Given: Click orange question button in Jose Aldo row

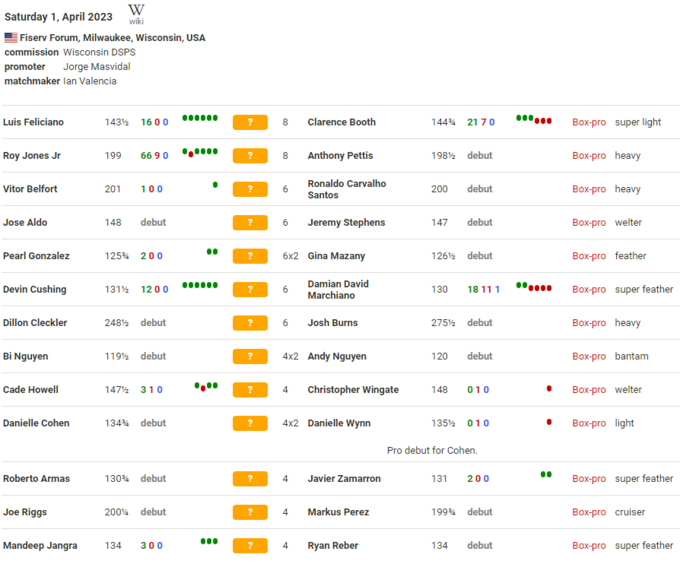Looking at the screenshot, I should pyautogui.click(x=250, y=223).
